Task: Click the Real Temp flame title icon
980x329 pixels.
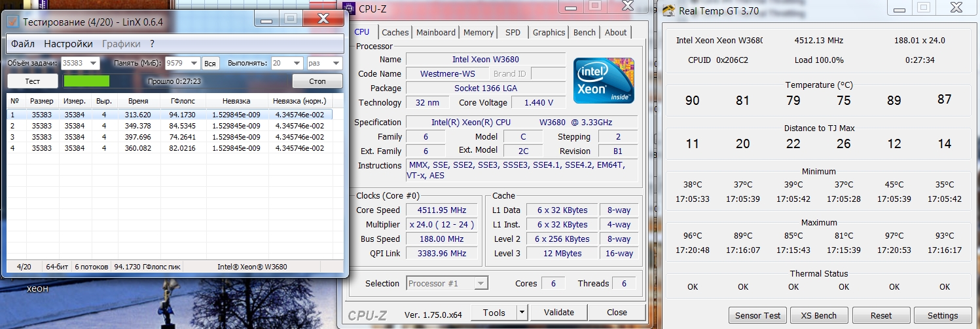Action: click(667, 10)
